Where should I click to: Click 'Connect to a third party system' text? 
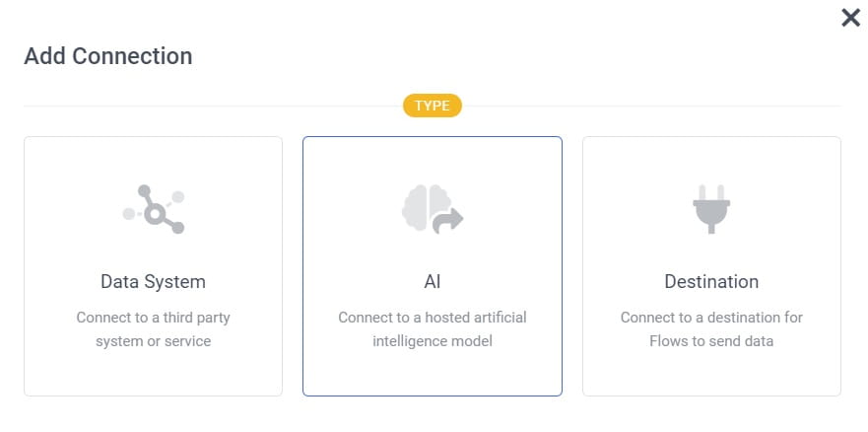pos(154,329)
